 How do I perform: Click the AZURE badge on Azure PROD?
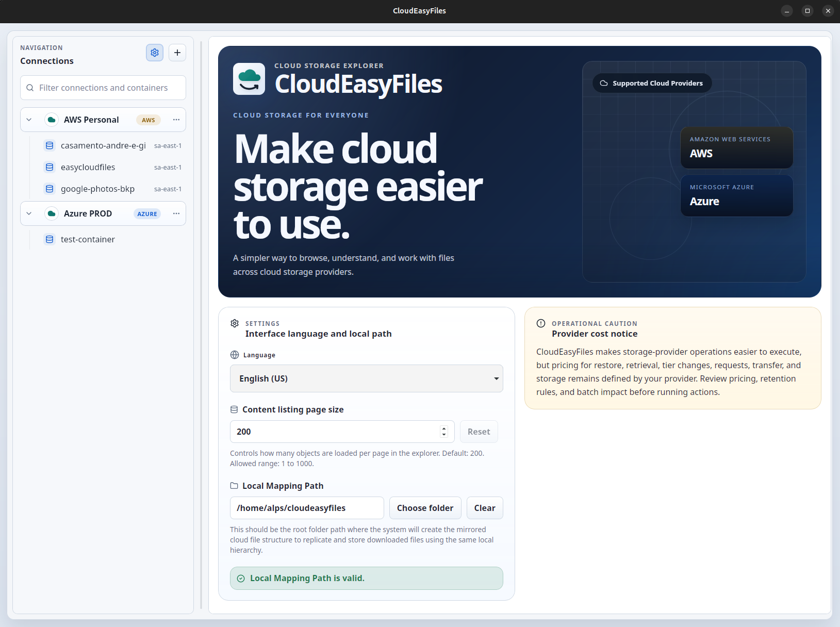click(147, 214)
